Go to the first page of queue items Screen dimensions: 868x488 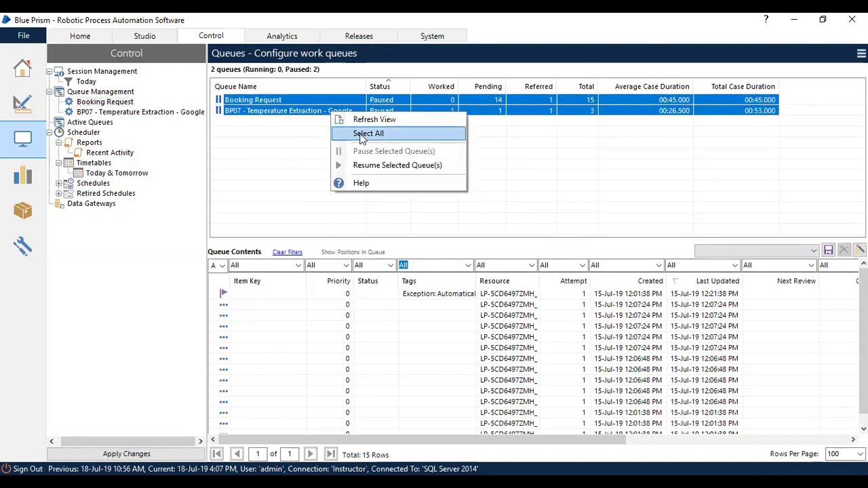217,454
